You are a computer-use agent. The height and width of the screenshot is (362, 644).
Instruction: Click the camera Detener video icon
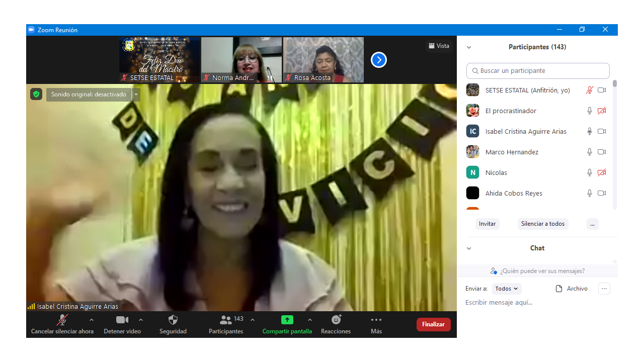point(122,320)
